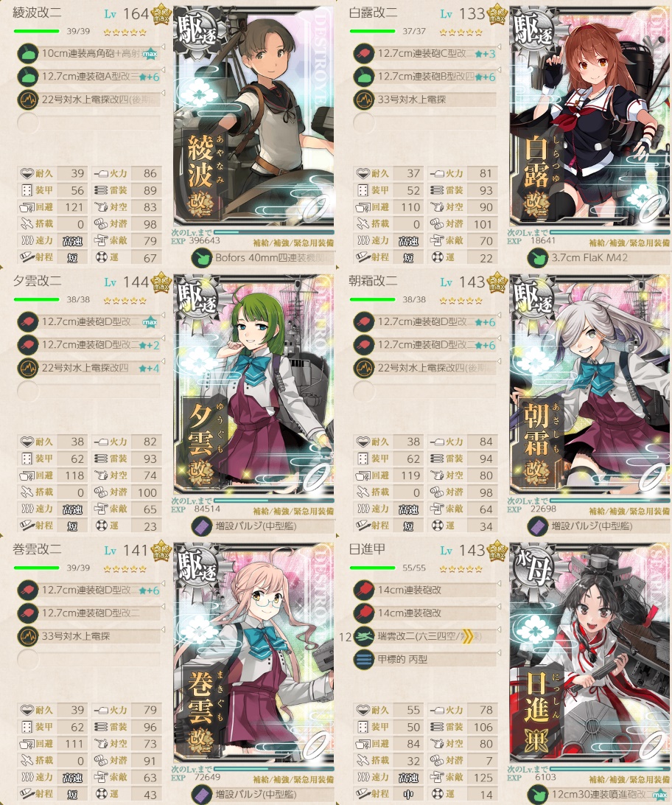This screenshot has width=672, height=805.
Task: Select empty fourth equipment slot of 綾波改二
Action: coord(90,122)
